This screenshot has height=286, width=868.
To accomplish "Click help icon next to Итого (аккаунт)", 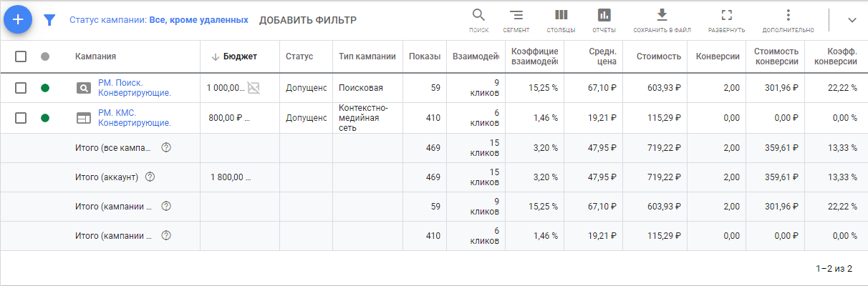I will (x=150, y=177).
